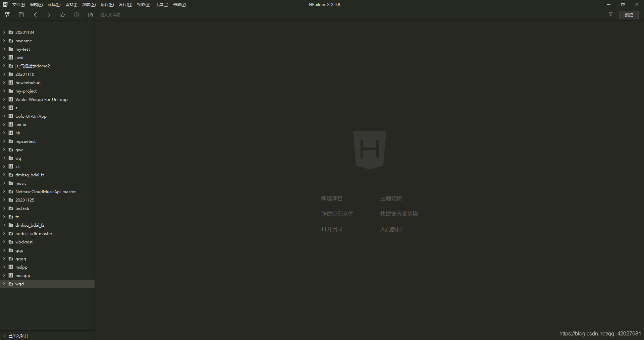Click the uni-app icon of msipp project
644x340 pixels.
pos(11,267)
